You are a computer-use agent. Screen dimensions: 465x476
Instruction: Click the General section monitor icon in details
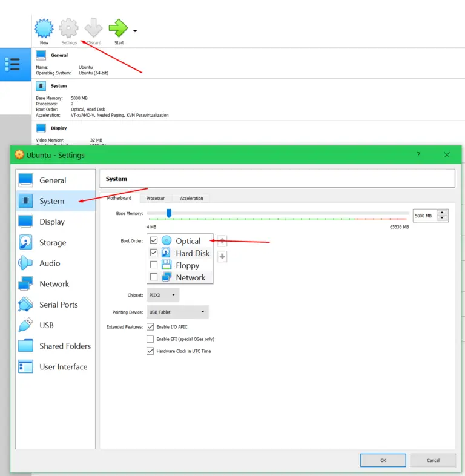[41, 55]
